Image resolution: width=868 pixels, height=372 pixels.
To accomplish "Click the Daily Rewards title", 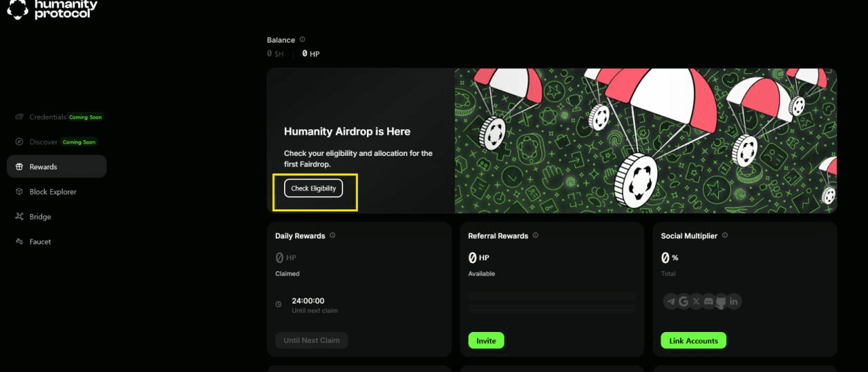I will point(300,236).
